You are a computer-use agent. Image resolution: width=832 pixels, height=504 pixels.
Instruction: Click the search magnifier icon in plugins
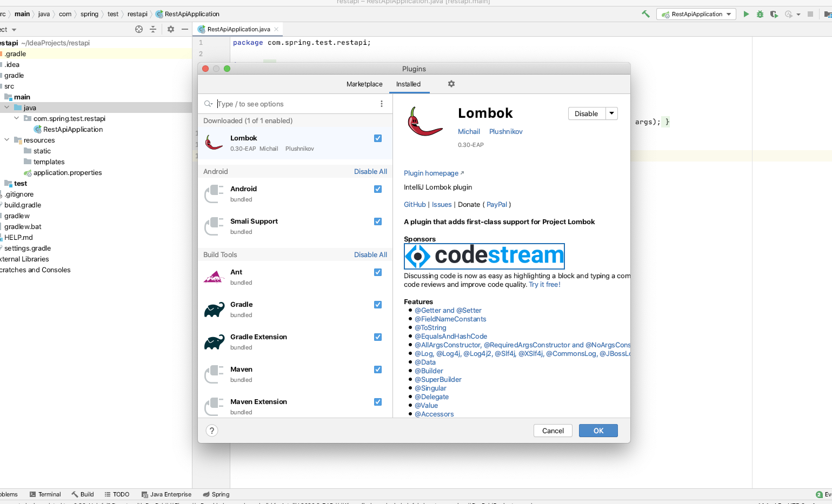point(208,104)
